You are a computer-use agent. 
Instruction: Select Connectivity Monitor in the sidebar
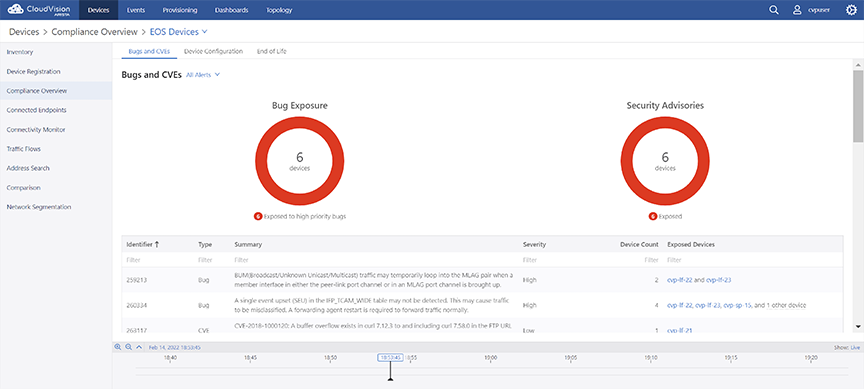pyautogui.click(x=56, y=129)
